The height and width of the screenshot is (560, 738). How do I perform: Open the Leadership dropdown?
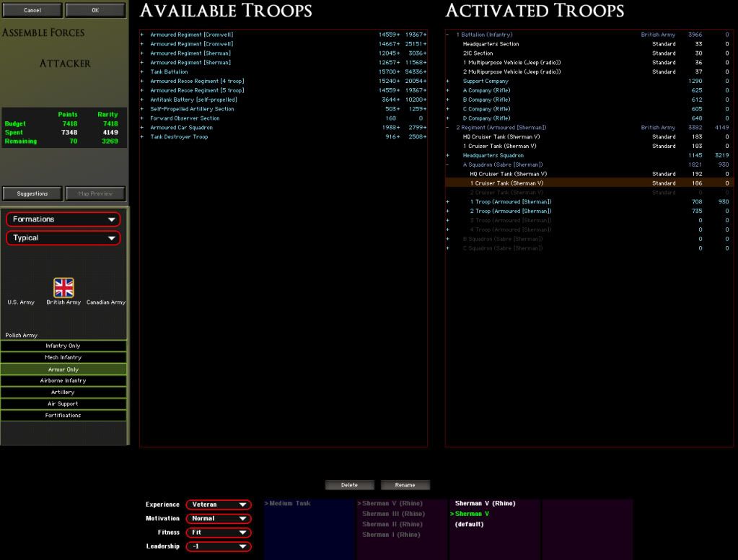tap(219, 546)
